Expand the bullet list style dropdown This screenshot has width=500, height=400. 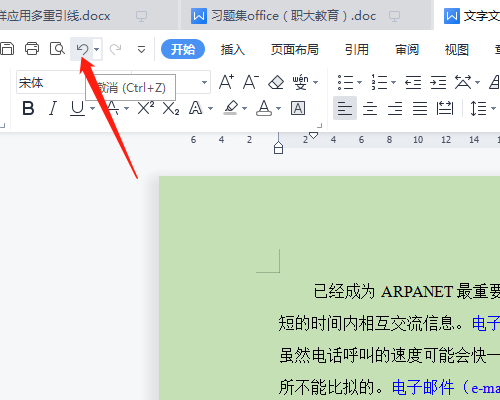pos(359,82)
